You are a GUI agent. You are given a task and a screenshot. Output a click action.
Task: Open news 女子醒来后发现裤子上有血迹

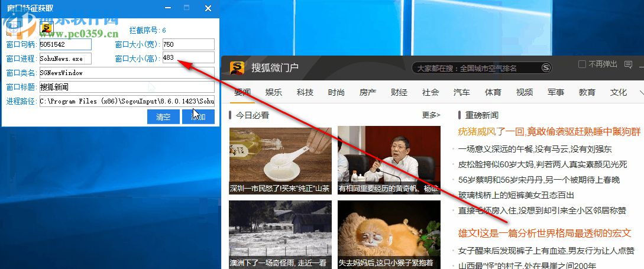click(546, 251)
